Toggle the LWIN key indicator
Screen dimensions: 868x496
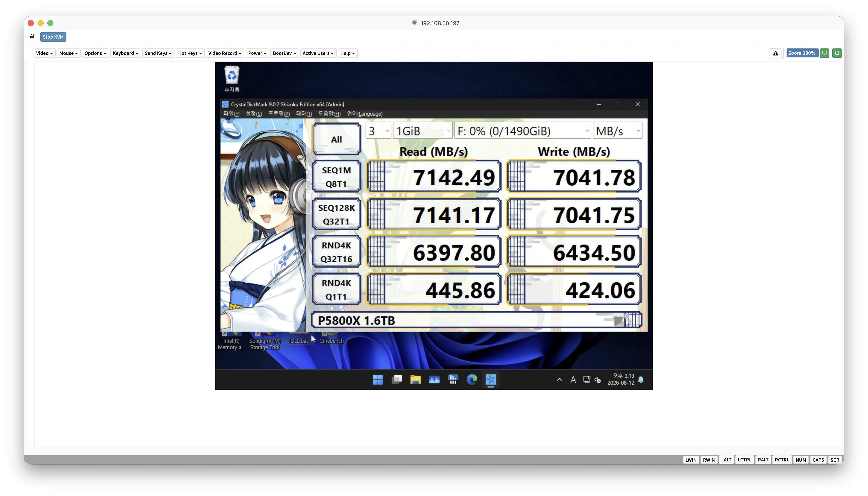tap(691, 460)
